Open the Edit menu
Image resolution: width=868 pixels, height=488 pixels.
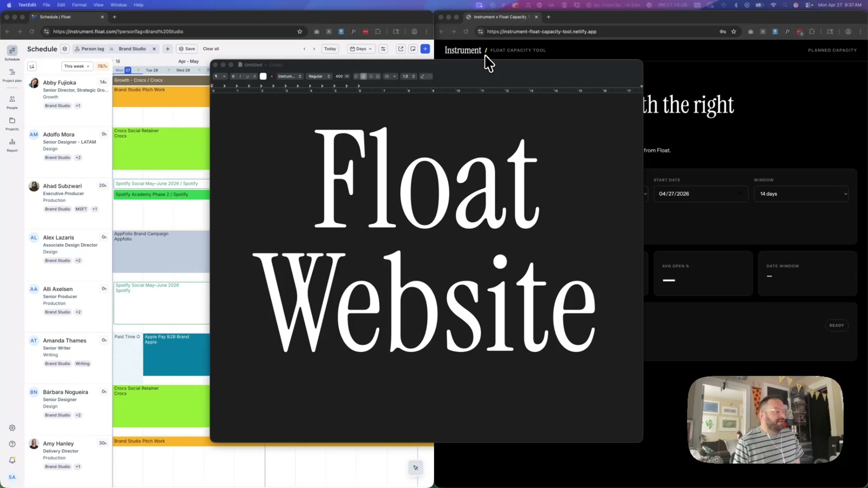click(61, 5)
